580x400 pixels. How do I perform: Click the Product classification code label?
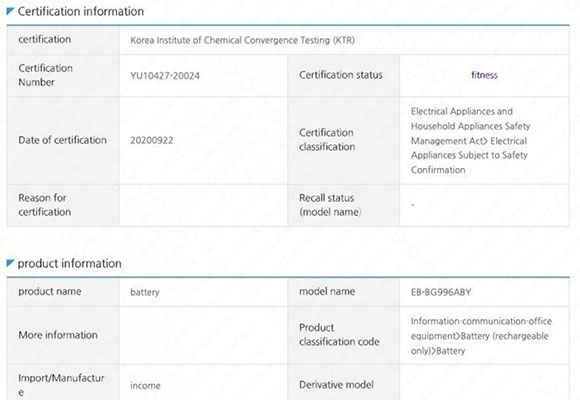tap(339, 335)
